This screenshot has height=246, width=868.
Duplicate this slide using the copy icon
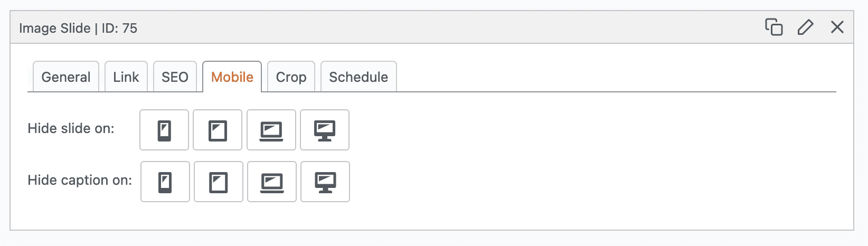pyautogui.click(x=774, y=27)
